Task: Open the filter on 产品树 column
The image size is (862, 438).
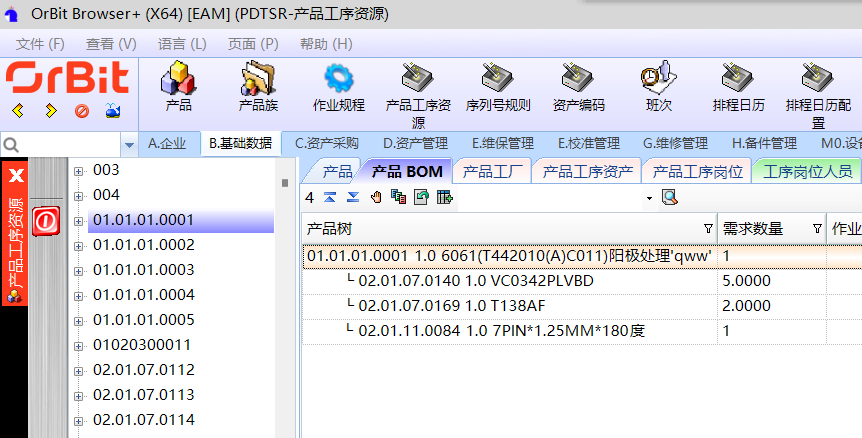Action: point(708,229)
